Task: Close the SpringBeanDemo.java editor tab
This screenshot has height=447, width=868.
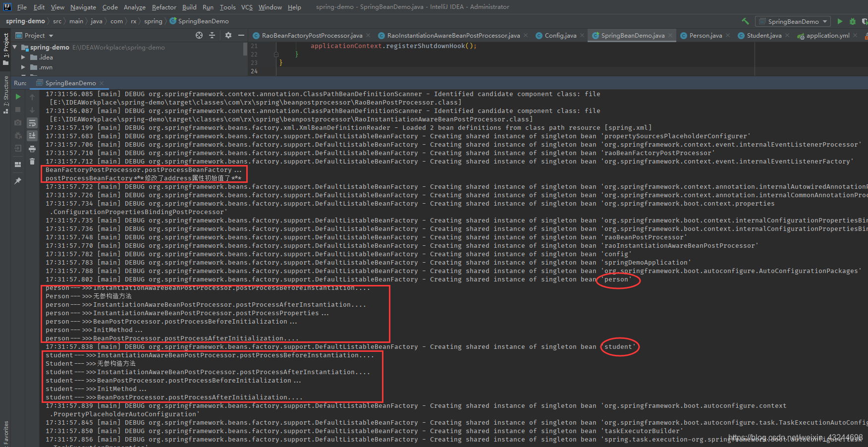Action: coord(670,35)
